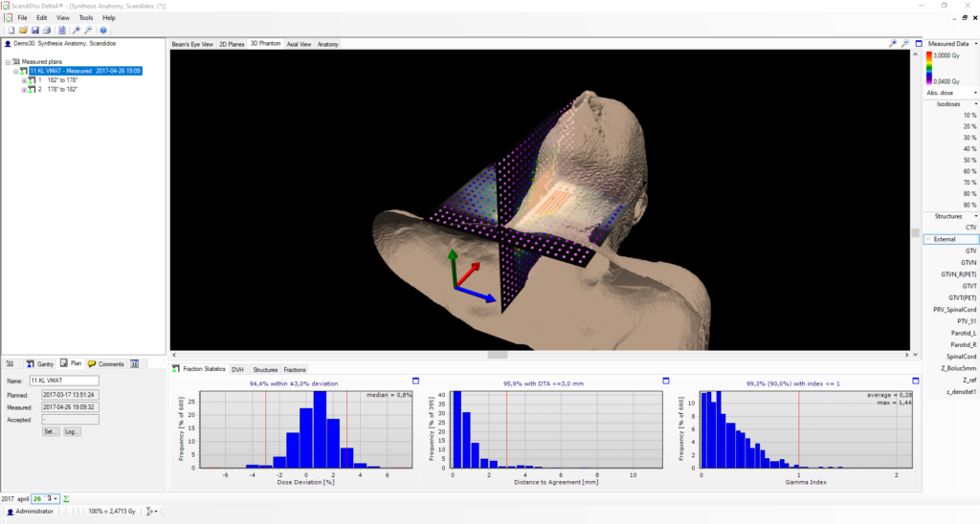Switch to the Beam's Eye View tab
This screenshot has height=524, width=980.
tap(192, 44)
